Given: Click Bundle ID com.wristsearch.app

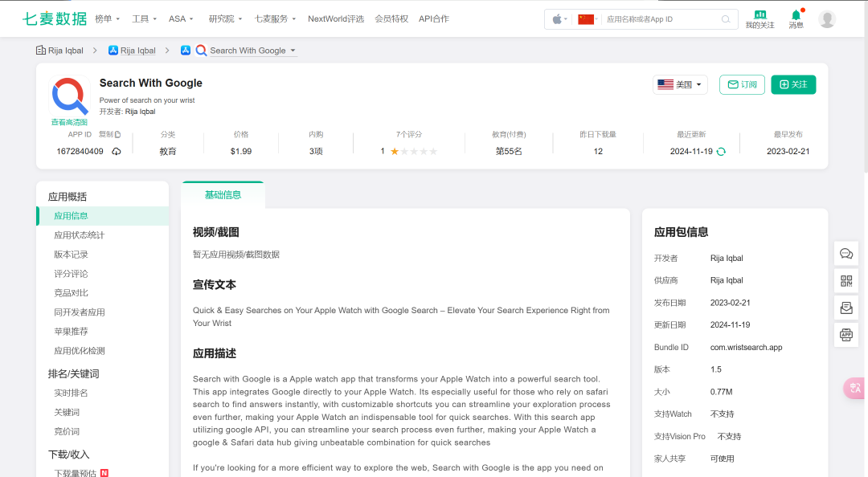Looking at the screenshot, I should coord(746,348).
